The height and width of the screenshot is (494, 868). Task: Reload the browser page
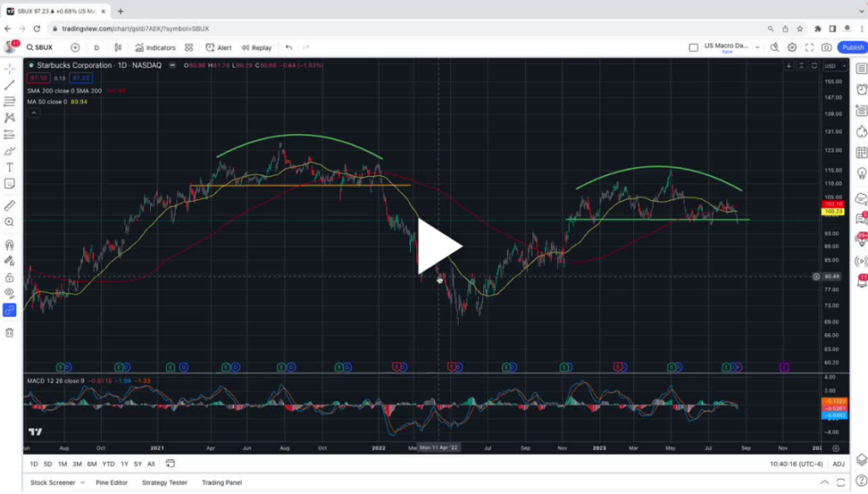36,29
